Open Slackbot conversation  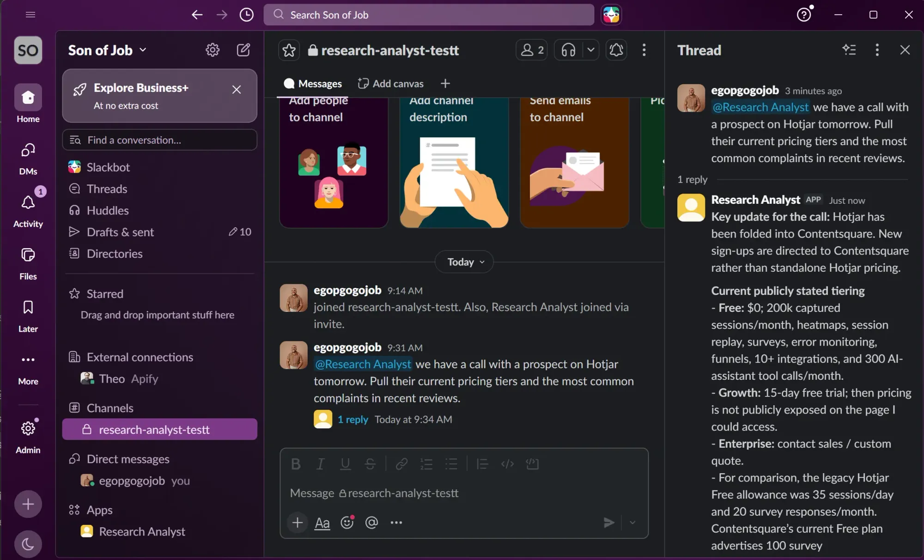[x=160, y=167]
